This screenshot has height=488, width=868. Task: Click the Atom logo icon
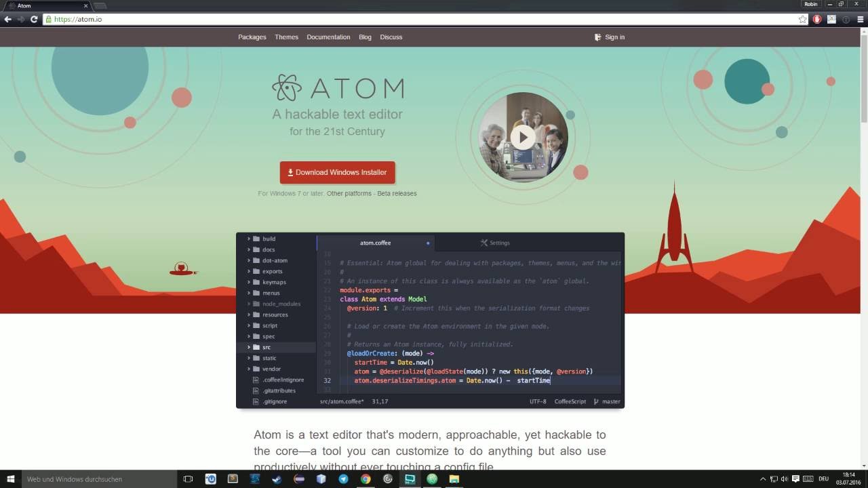click(286, 87)
